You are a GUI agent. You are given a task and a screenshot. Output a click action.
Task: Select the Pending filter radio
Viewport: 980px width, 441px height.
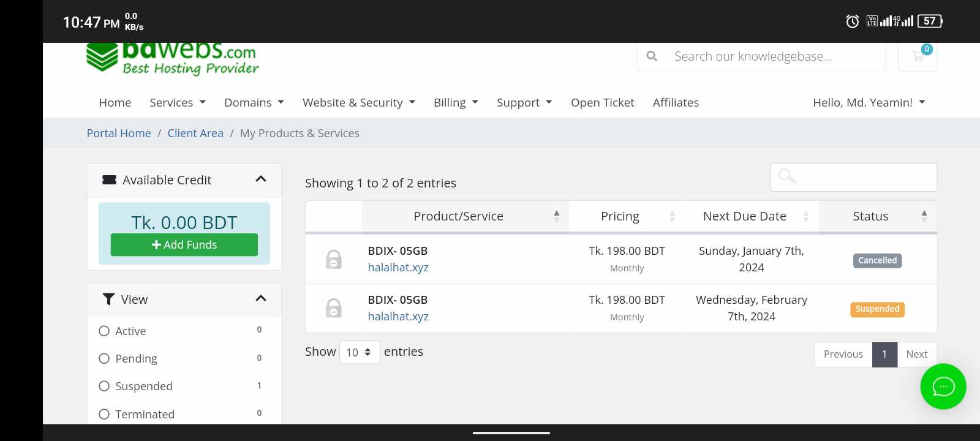click(104, 358)
